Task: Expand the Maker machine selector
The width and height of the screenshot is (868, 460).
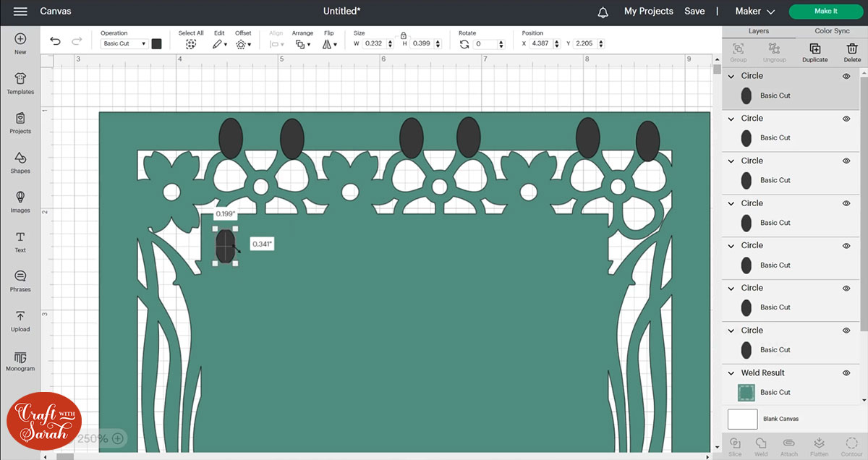Action: pos(755,12)
